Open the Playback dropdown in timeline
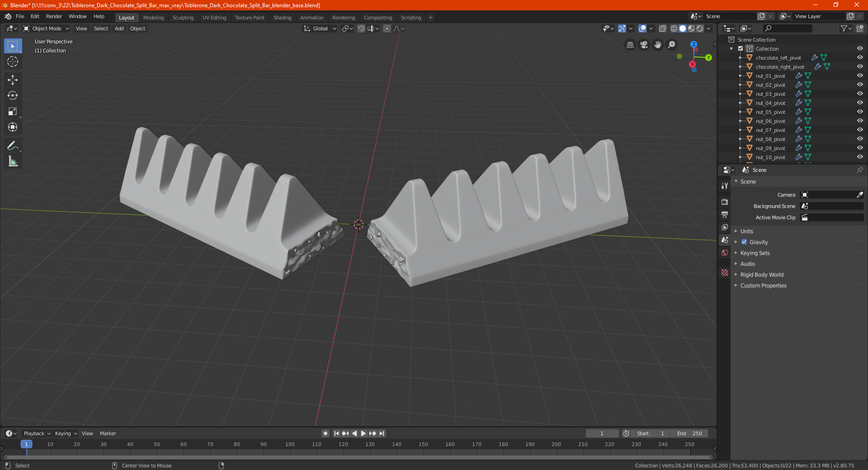868x470 pixels. pos(37,433)
